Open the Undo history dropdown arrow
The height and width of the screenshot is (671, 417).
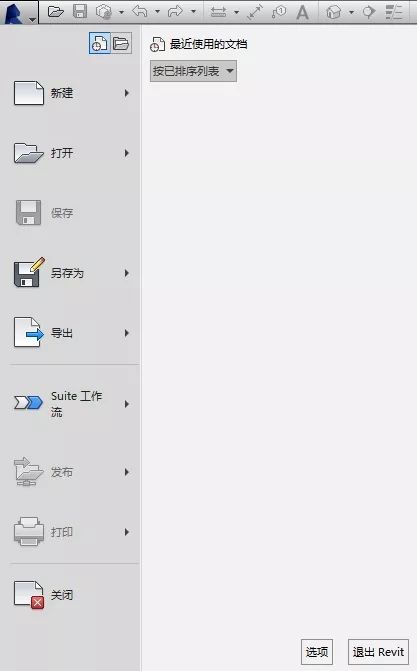158,12
